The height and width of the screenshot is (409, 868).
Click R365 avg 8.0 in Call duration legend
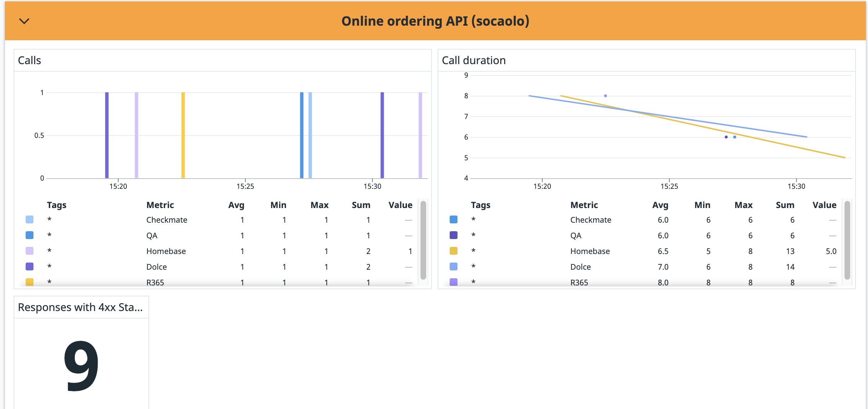coord(663,283)
